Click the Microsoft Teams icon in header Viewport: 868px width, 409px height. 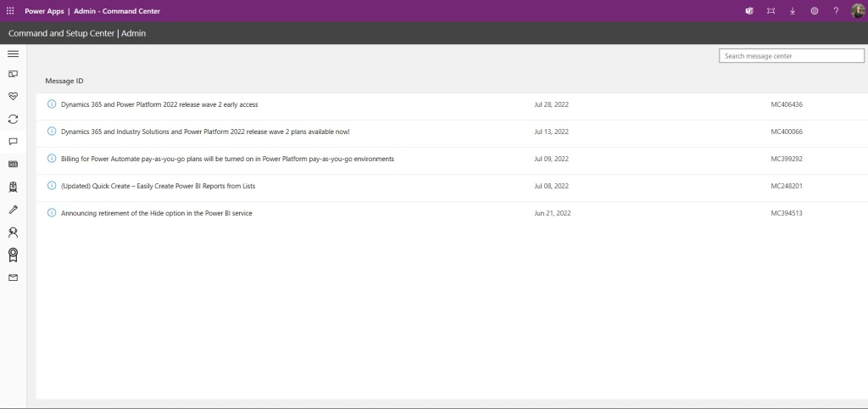(749, 11)
